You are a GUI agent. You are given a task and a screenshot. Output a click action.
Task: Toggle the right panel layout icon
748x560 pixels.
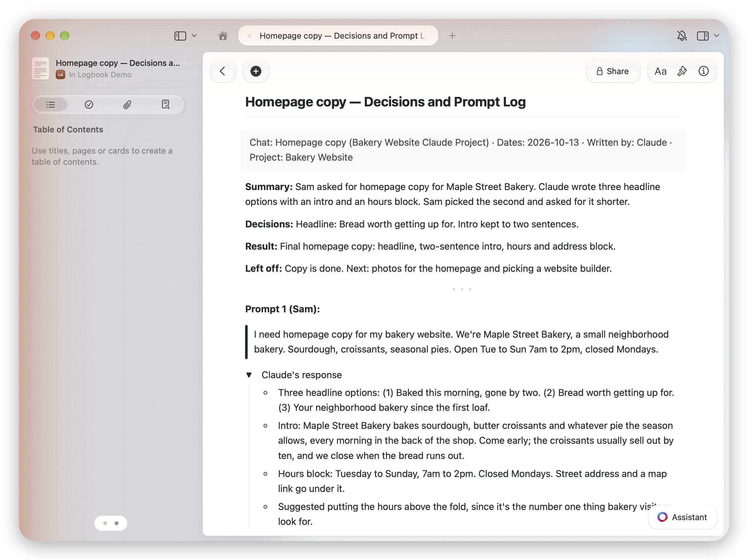(x=702, y=35)
